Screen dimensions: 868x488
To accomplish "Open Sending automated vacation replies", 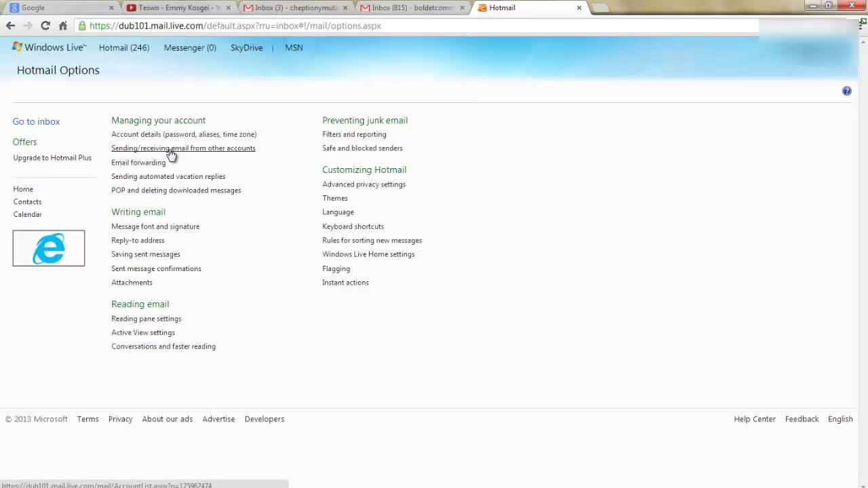I will [x=168, y=176].
